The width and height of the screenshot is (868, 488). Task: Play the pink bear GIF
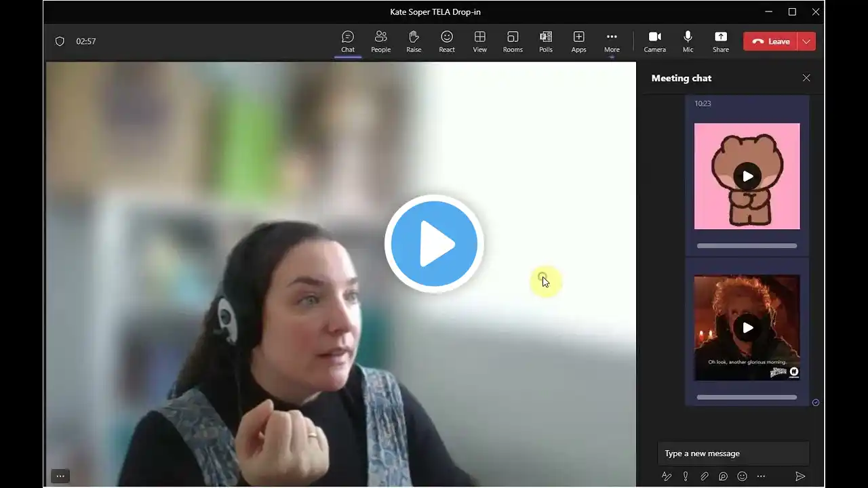tap(747, 176)
